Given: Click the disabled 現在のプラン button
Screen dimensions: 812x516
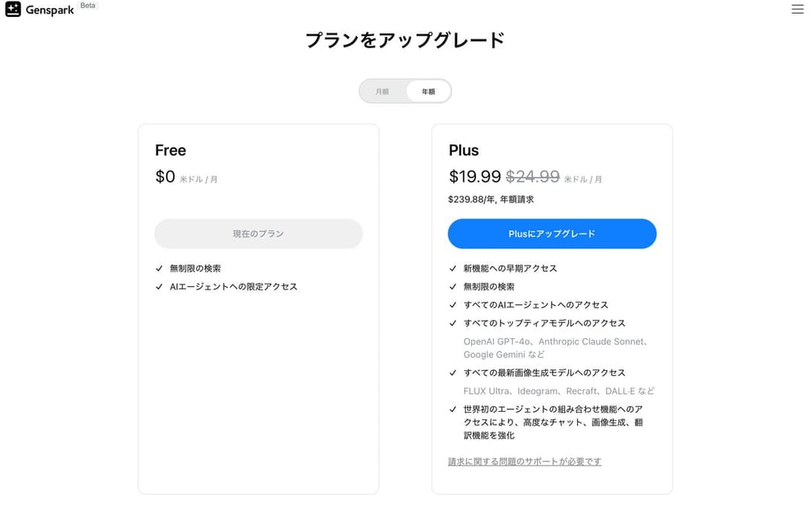Looking at the screenshot, I should 258,234.
